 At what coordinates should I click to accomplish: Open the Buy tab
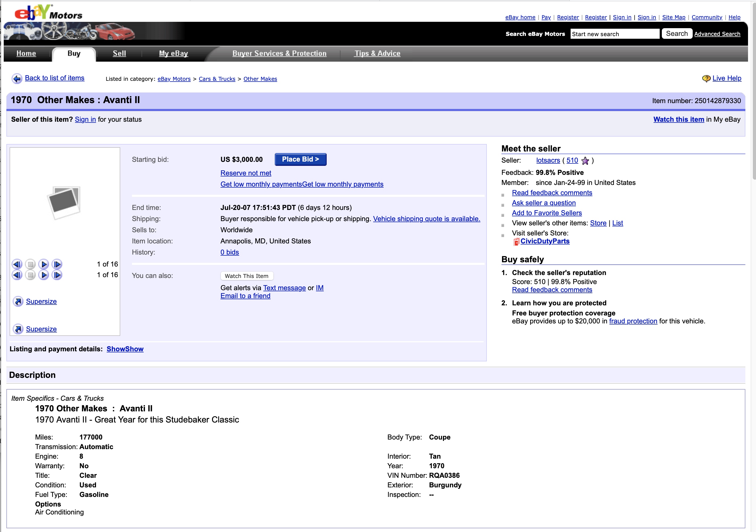coord(74,54)
